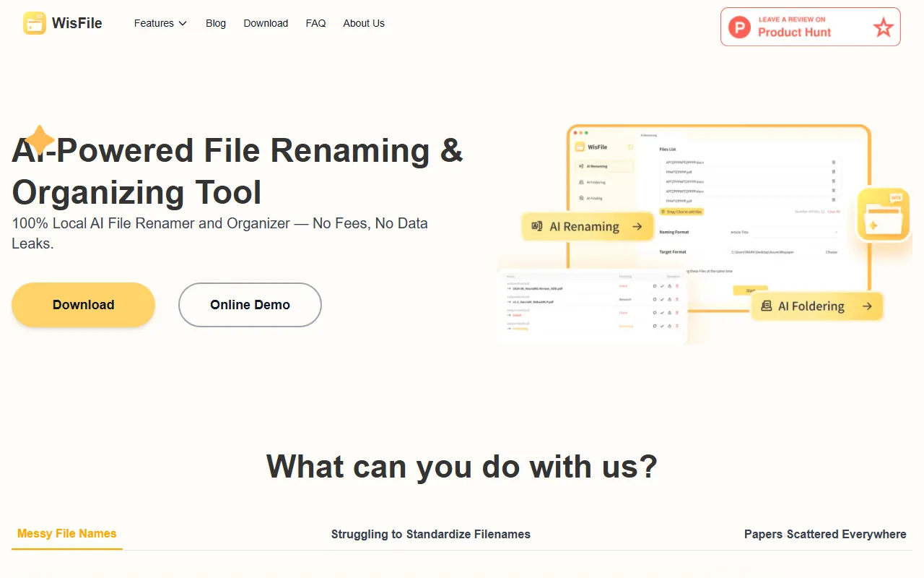Screen dimensions: 924x578
Task: Click the confirm checkmark on the Failed file row
Action: 662,286
